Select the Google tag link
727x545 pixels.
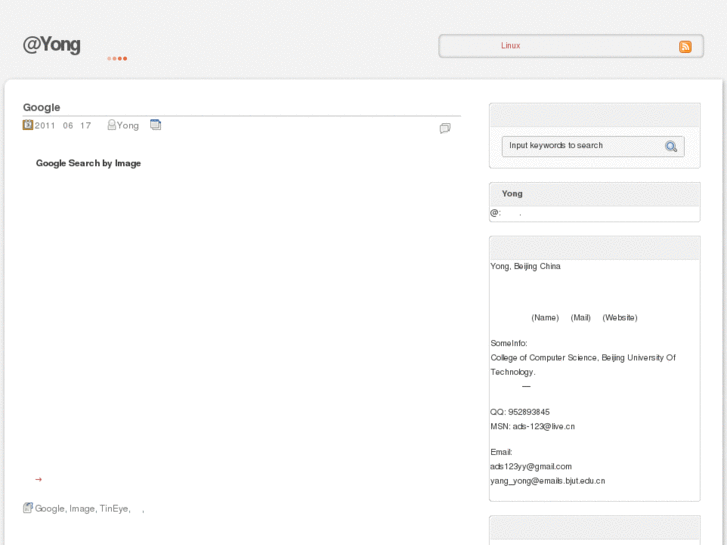click(49, 509)
